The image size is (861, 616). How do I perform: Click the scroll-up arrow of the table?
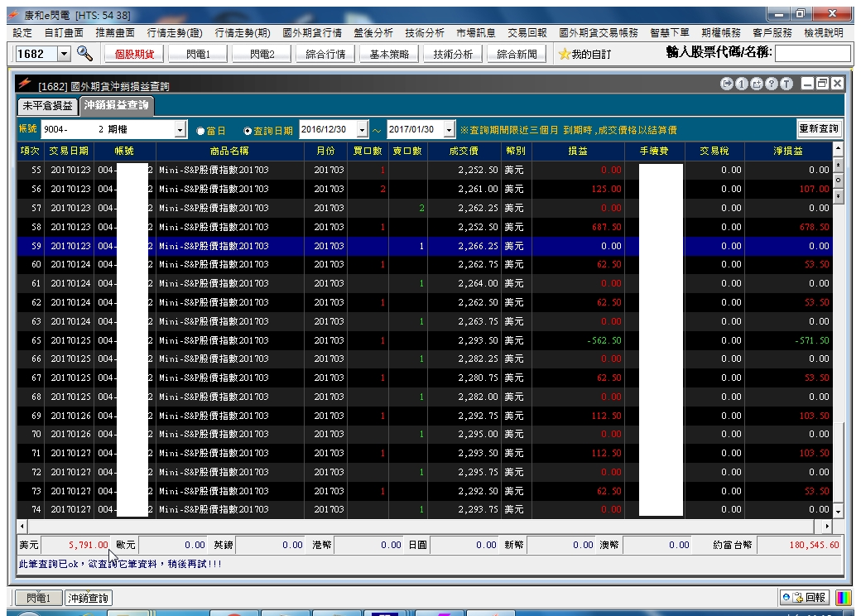838,148
